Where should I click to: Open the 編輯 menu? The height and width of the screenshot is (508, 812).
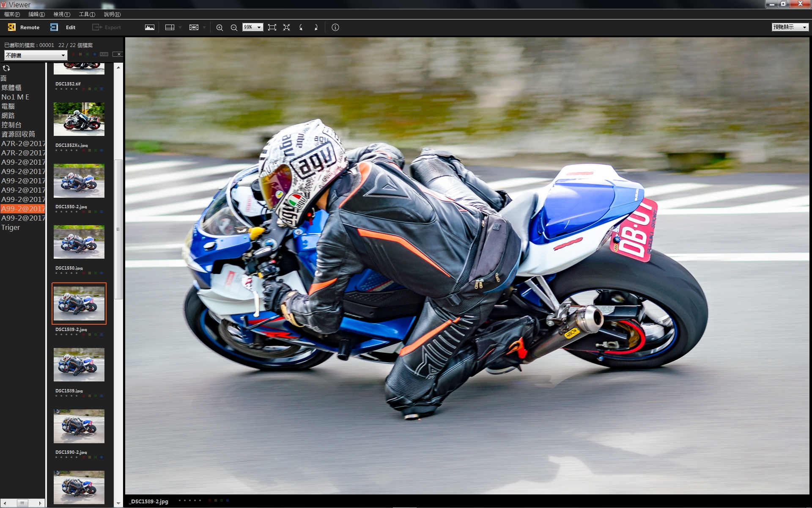(36, 14)
